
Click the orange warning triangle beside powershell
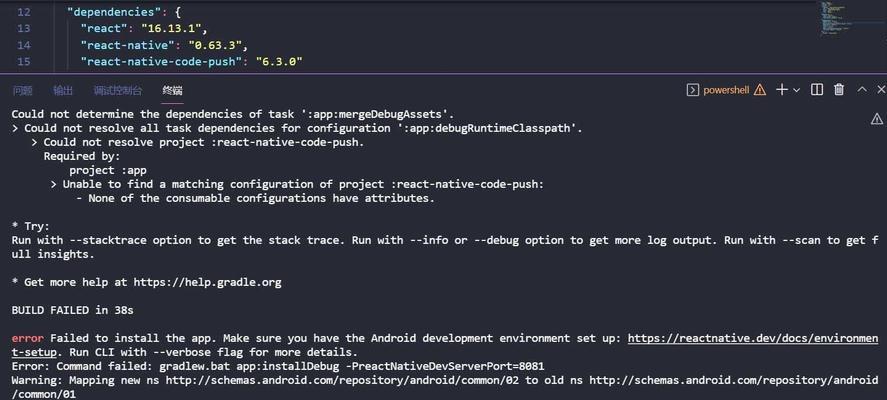point(760,90)
